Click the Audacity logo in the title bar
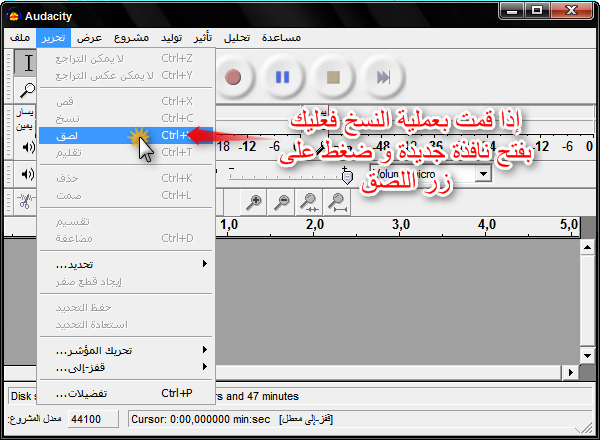This screenshot has height=440, width=600. point(13,16)
